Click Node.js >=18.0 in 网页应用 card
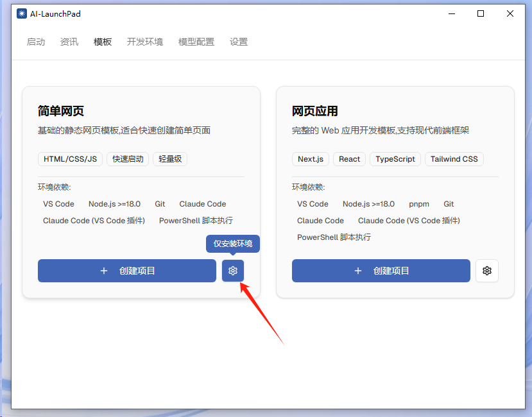Image resolution: width=532 pixels, height=417 pixels. pyautogui.click(x=368, y=204)
